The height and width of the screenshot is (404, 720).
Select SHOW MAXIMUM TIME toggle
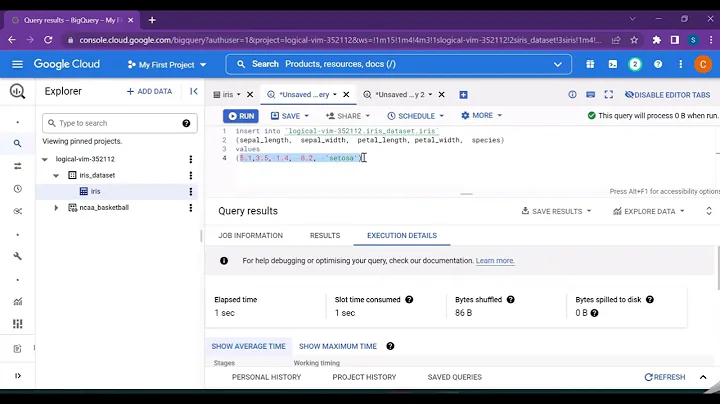click(x=338, y=346)
